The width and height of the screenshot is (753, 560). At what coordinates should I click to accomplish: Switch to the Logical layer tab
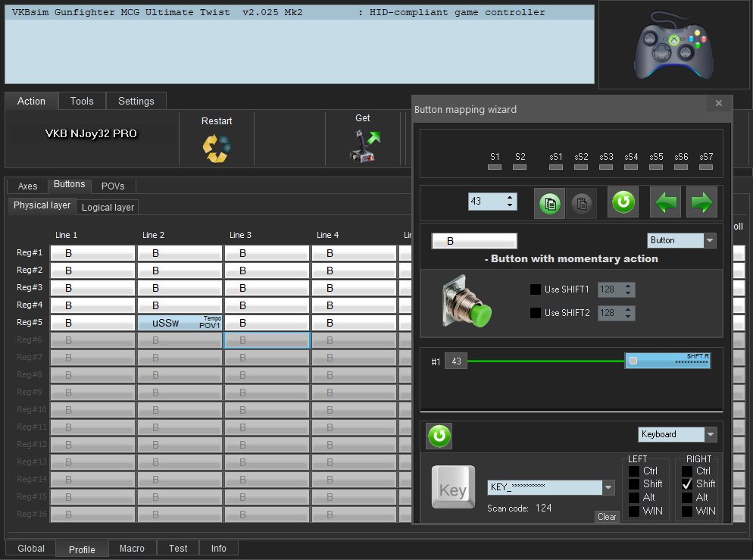point(108,207)
